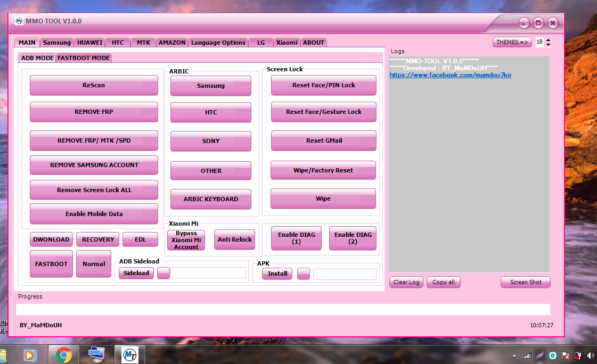Click Reset Face/Gesture Lock
The image size is (597, 364).
coord(324,112)
